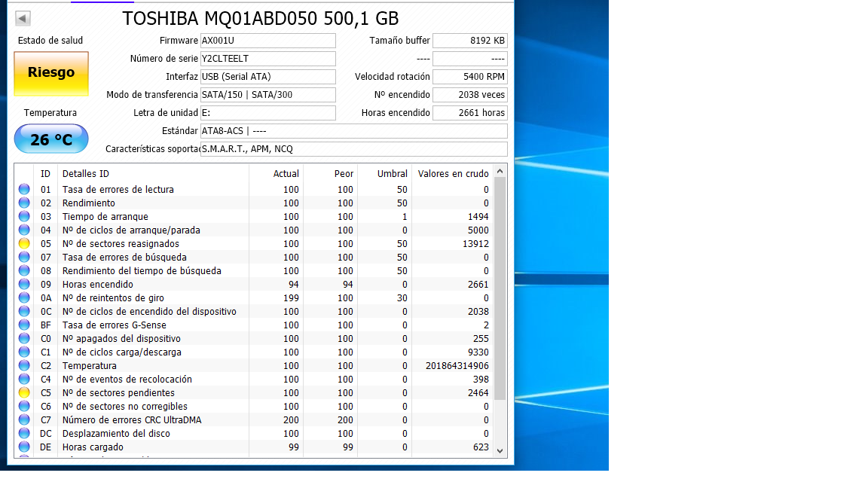Click the Valores en crudo column header
Viewport: 868px width, 488px height.
click(x=454, y=174)
